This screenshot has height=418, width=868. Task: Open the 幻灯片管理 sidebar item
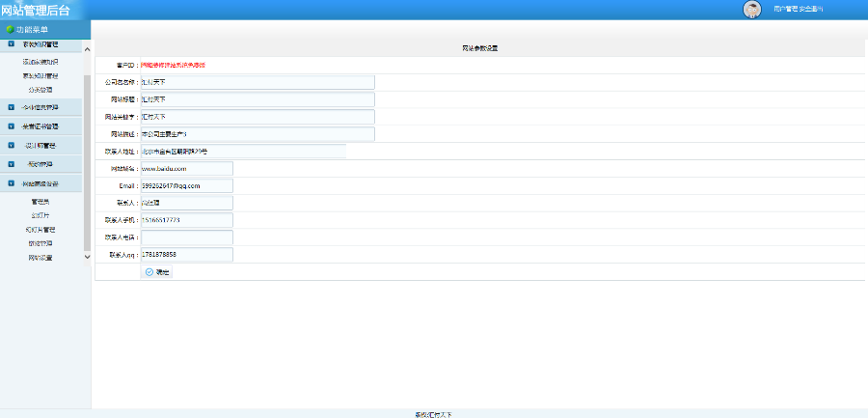(41, 230)
